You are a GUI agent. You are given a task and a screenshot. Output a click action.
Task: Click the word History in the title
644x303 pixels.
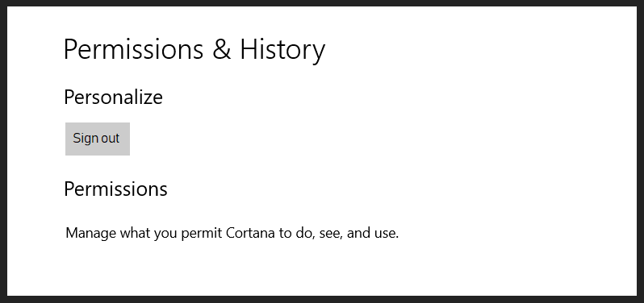click(282, 50)
